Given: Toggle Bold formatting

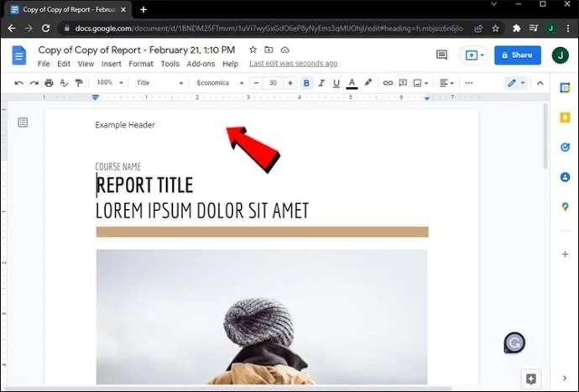Looking at the screenshot, I should point(306,83).
